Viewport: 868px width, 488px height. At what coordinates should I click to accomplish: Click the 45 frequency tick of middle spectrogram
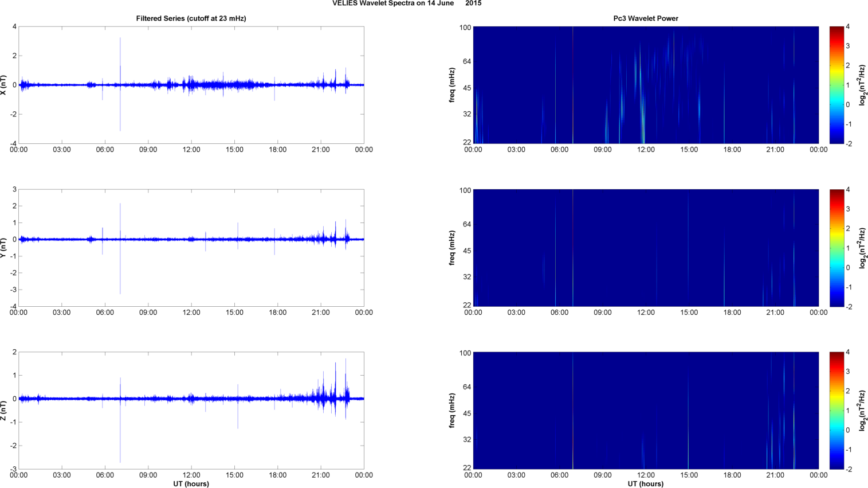(x=466, y=251)
